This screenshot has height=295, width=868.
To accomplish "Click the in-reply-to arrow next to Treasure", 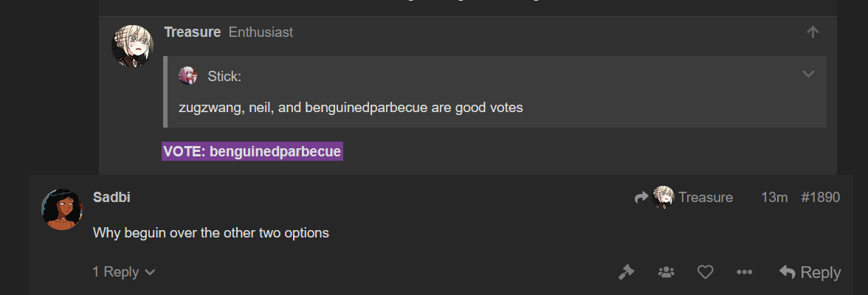I will pos(641,197).
